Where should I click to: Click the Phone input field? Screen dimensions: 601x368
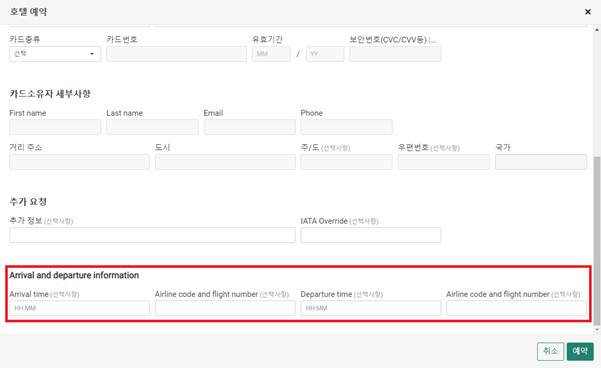coord(346,127)
